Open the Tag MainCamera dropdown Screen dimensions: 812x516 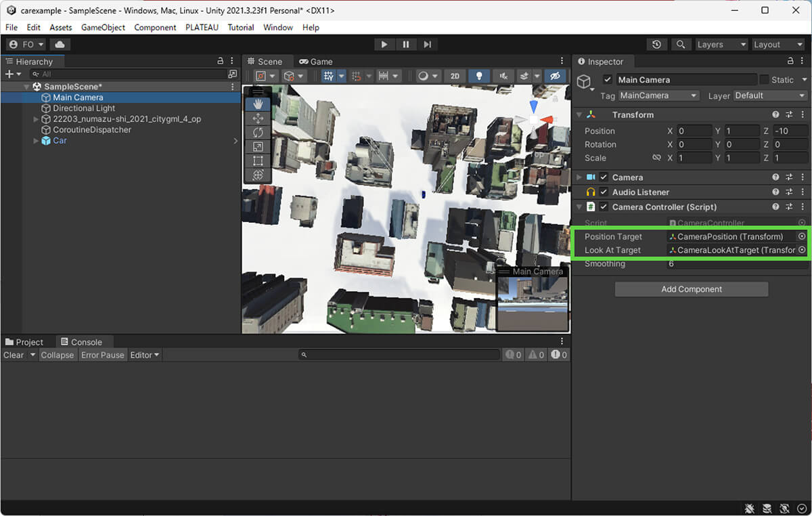pos(658,95)
